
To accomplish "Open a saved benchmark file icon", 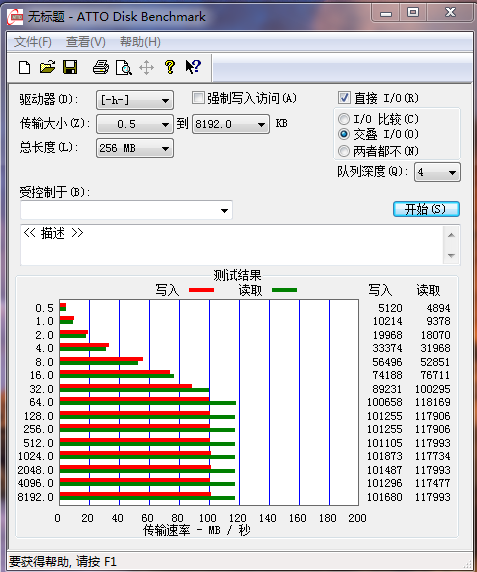I will (47, 67).
